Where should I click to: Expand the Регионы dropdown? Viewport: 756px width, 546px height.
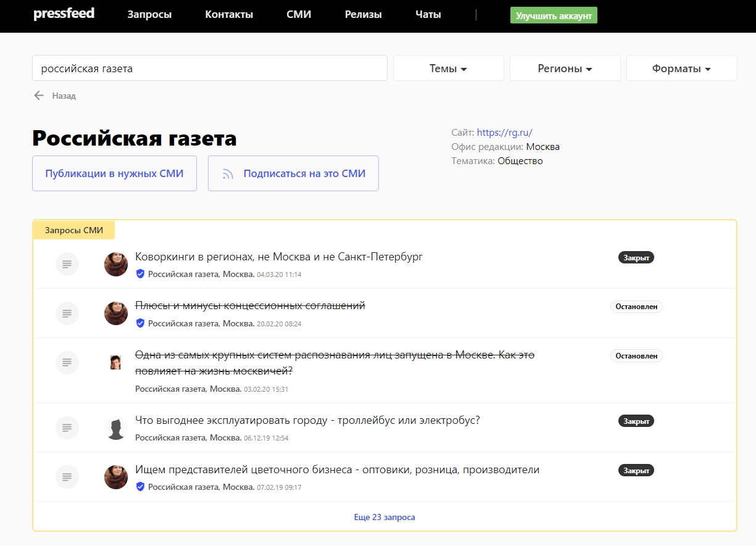(565, 68)
